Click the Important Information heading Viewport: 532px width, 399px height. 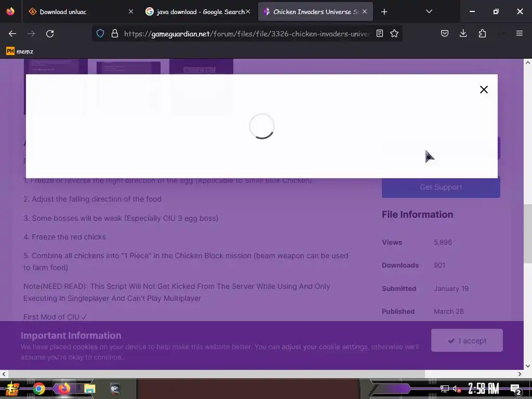pyautogui.click(x=71, y=335)
